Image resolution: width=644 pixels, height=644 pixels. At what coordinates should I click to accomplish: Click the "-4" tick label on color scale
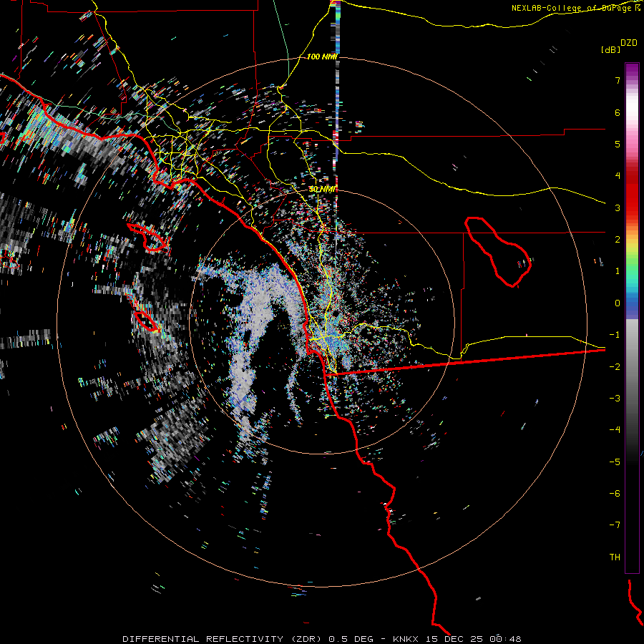pos(615,430)
